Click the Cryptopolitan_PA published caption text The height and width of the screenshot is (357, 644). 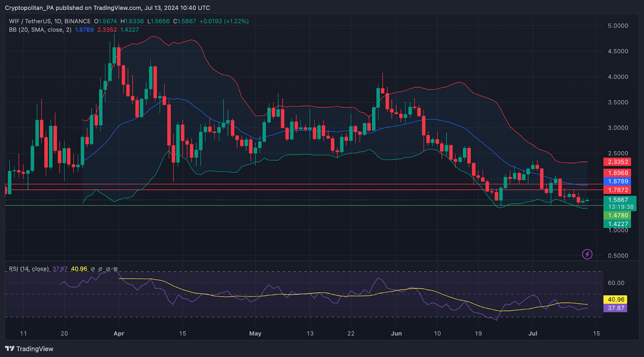(107, 8)
